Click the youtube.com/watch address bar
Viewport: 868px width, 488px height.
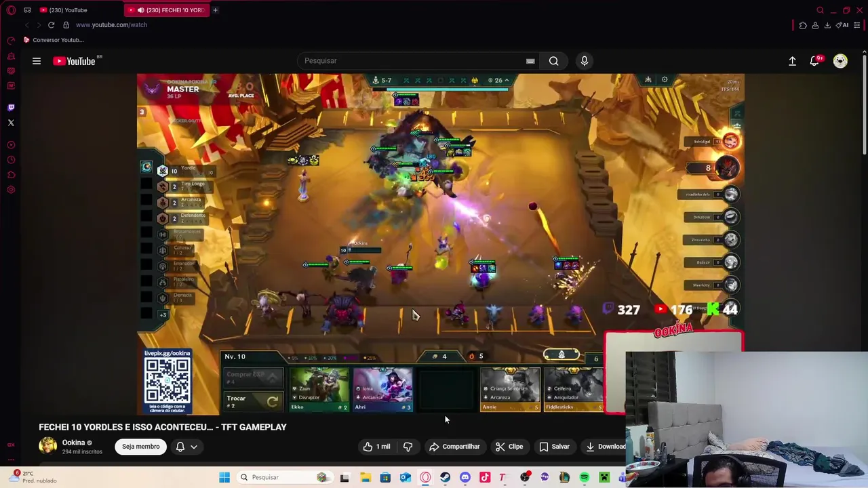click(x=111, y=25)
